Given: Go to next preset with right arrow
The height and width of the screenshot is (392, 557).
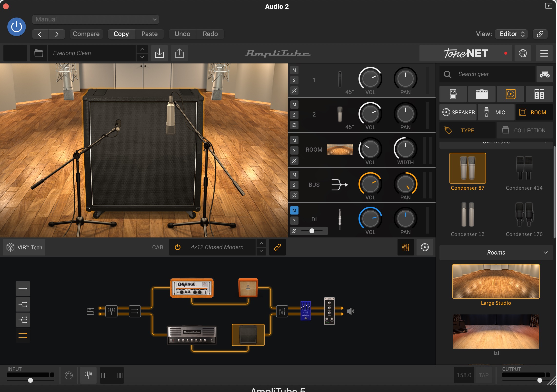Looking at the screenshot, I should [57, 34].
